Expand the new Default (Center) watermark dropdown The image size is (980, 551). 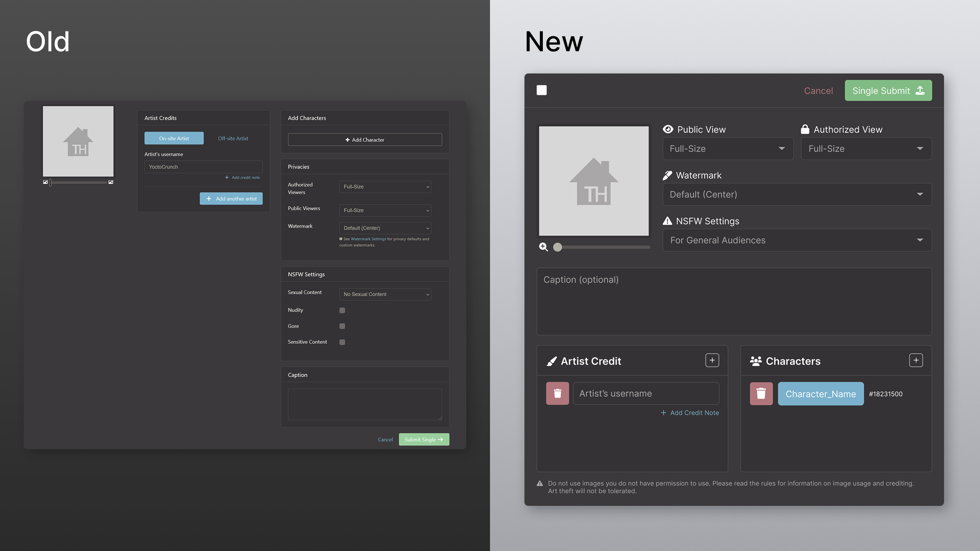point(797,194)
